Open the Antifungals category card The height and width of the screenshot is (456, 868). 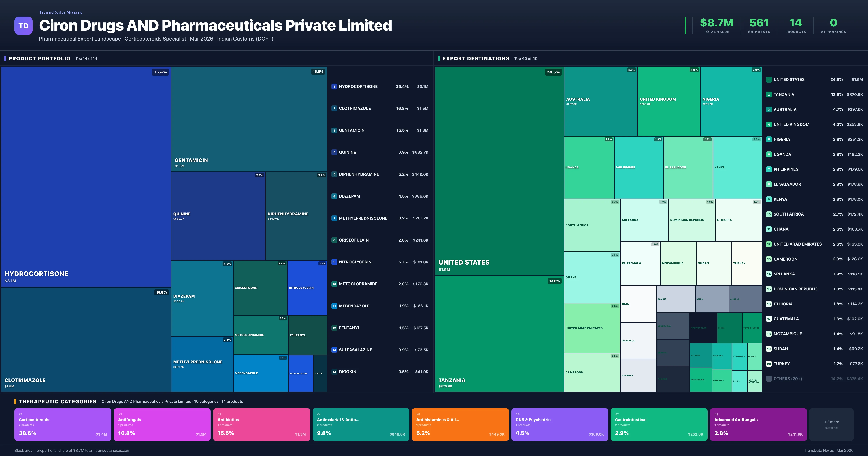coord(162,424)
